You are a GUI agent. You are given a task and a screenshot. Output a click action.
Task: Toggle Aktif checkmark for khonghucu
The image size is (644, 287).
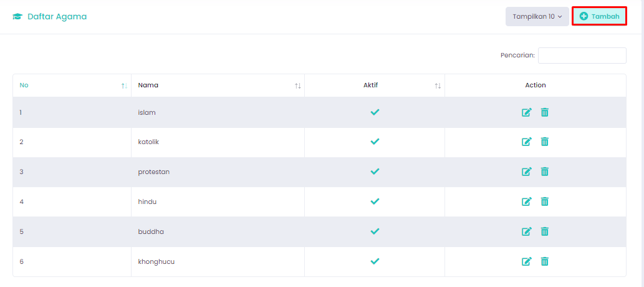coord(375,261)
